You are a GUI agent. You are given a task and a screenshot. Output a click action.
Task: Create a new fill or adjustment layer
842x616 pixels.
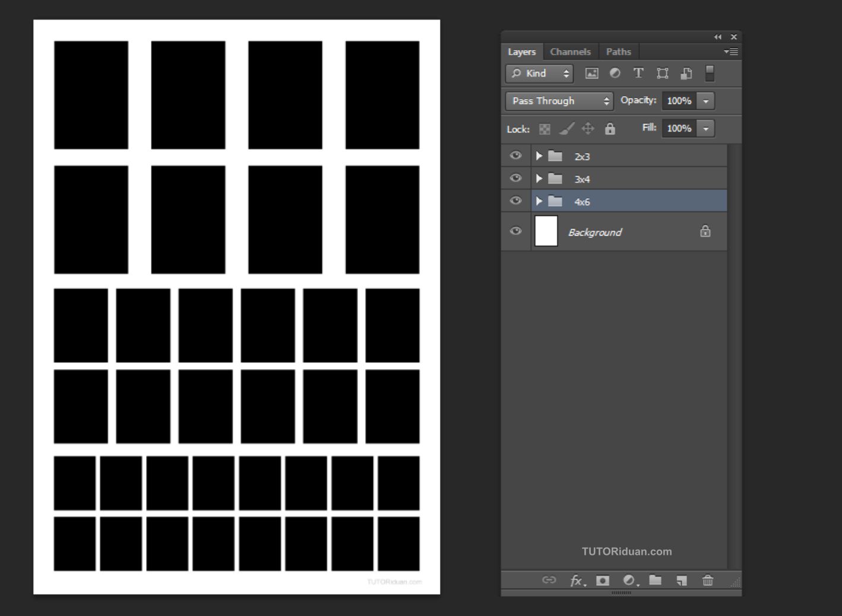[629, 580]
